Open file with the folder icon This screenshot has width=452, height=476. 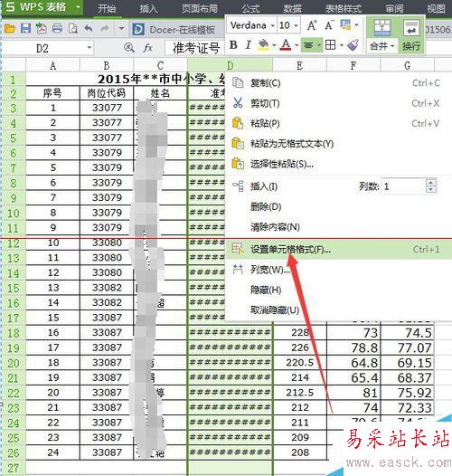(x=10, y=29)
